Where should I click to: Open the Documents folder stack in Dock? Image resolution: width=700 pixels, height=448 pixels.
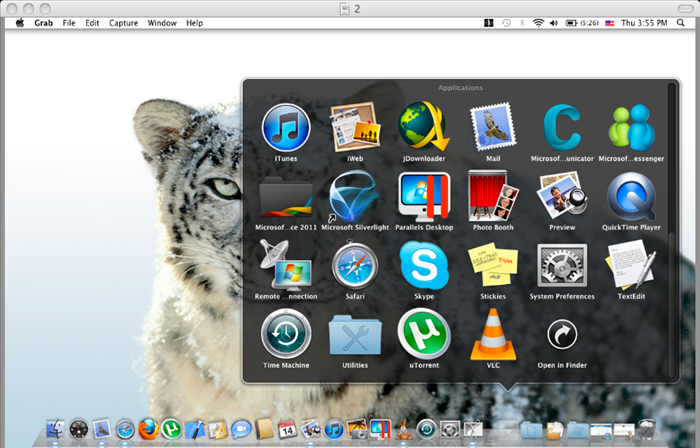click(x=531, y=430)
